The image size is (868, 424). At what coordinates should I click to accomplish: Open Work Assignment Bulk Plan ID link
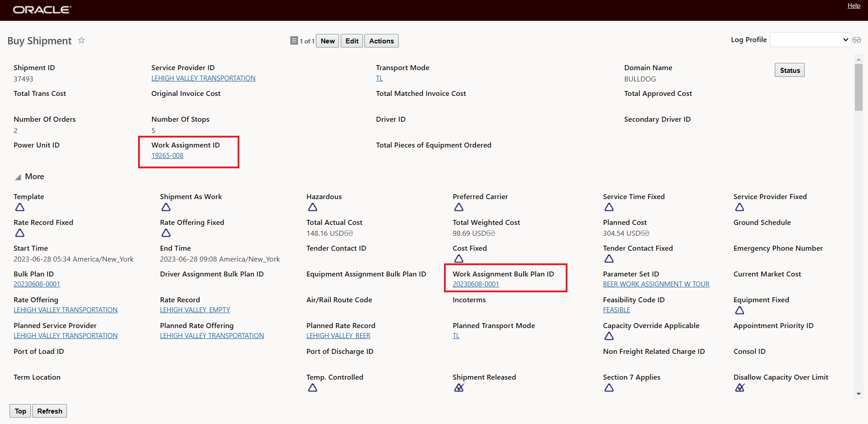point(476,284)
